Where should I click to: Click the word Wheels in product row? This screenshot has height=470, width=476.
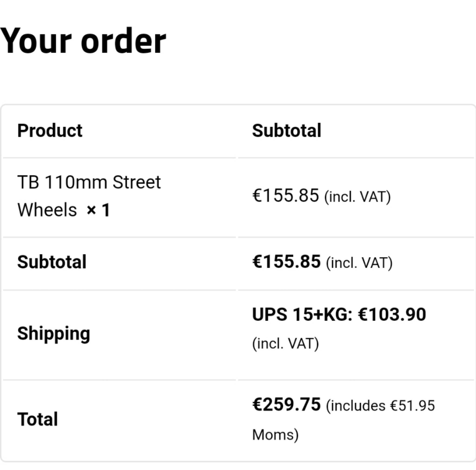pos(47,210)
